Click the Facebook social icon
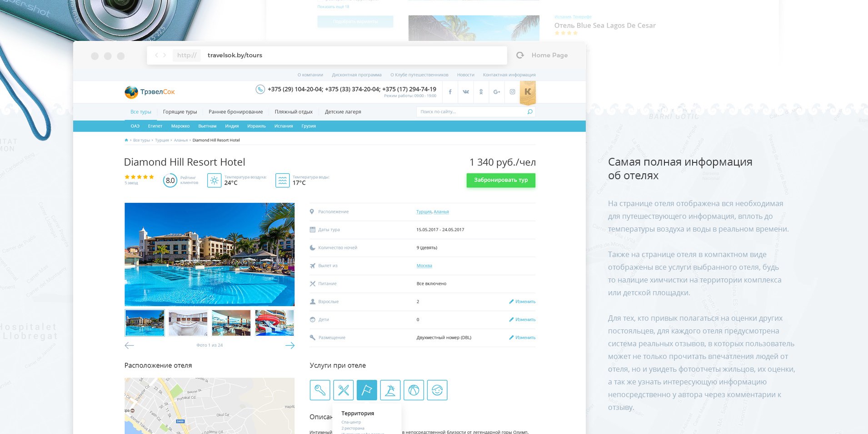Viewport: 868px width, 434px height. tap(450, 92)
